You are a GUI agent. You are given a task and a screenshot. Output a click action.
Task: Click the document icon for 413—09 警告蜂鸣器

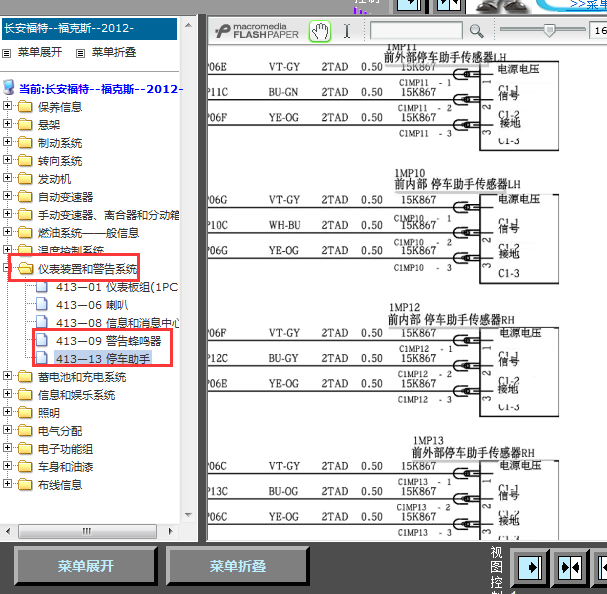42,340
